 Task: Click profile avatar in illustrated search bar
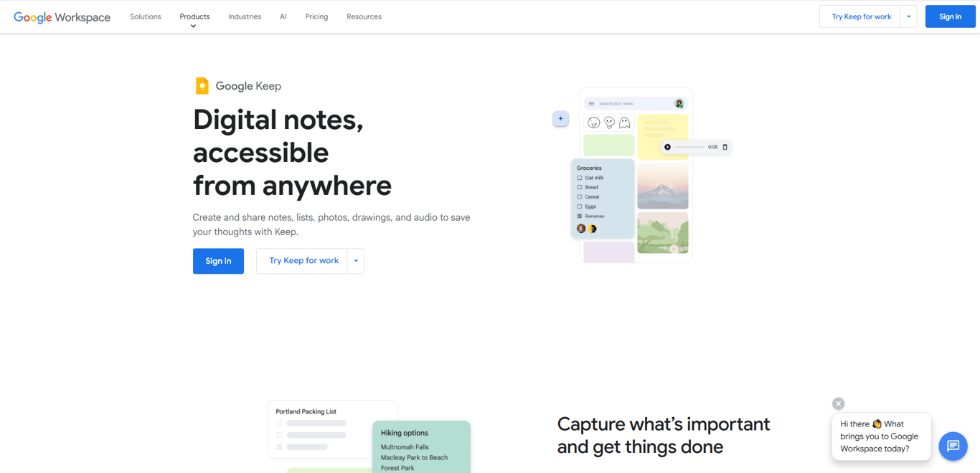coord(679,104)
